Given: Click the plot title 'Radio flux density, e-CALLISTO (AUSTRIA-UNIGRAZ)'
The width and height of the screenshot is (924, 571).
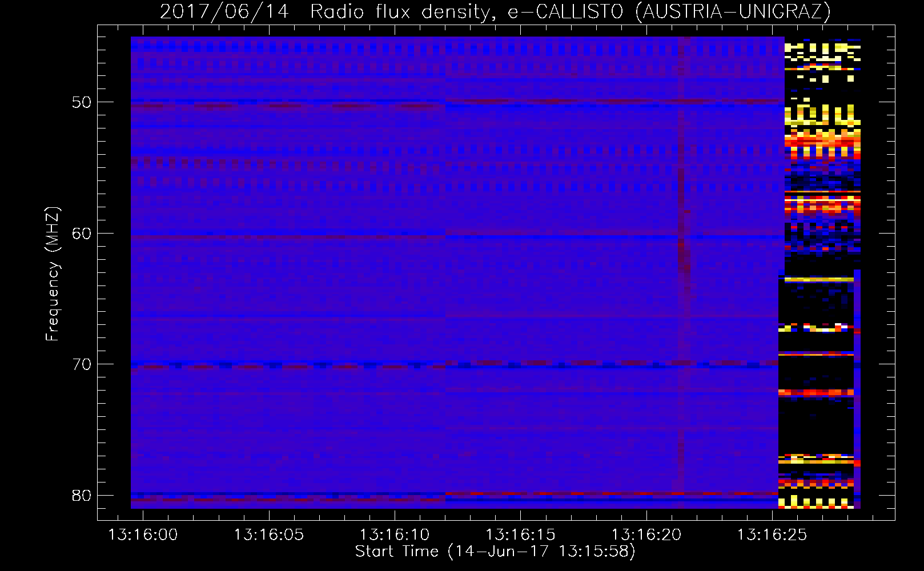Looking at the screenshot, I should pyautogui.click(x=571, y=11).
